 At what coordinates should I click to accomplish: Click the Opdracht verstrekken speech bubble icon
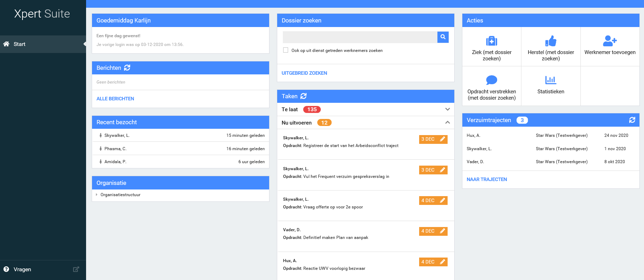[492, 80]
